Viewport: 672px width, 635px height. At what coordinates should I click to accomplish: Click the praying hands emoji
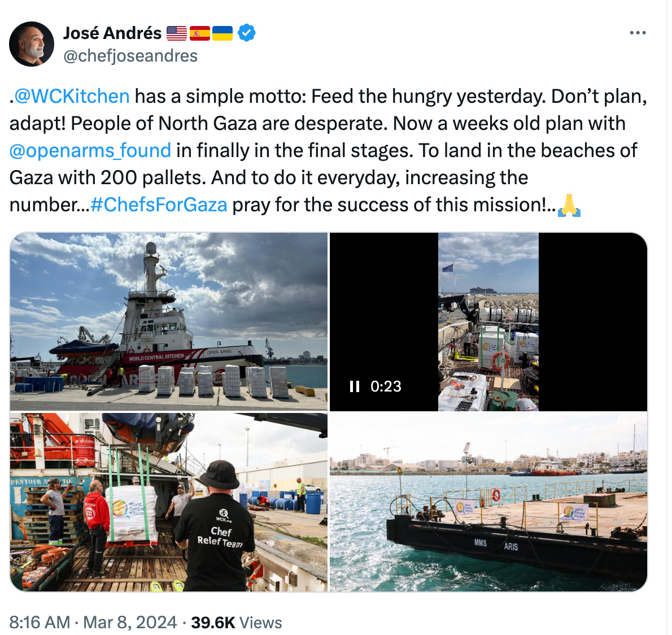click(x=569, y=205)
